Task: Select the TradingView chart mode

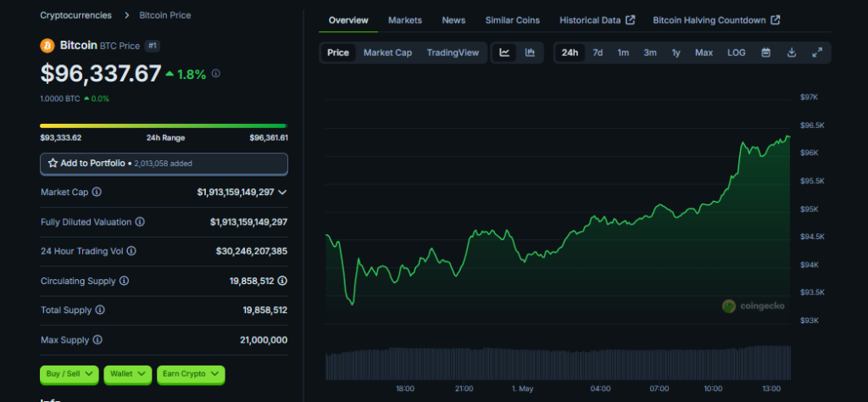Action: [x=453, y=53]
